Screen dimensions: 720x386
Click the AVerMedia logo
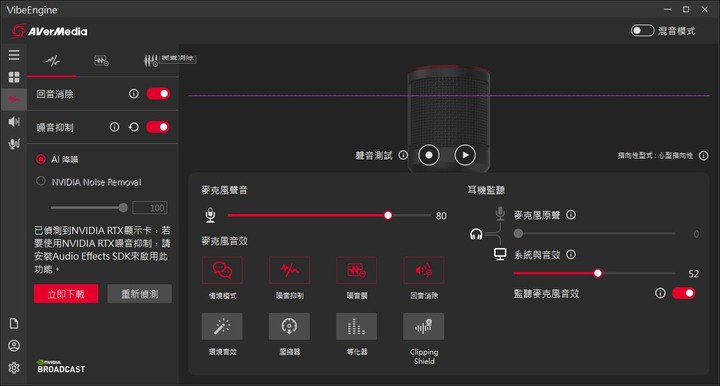pyautogui.click(x=49, y=31)
